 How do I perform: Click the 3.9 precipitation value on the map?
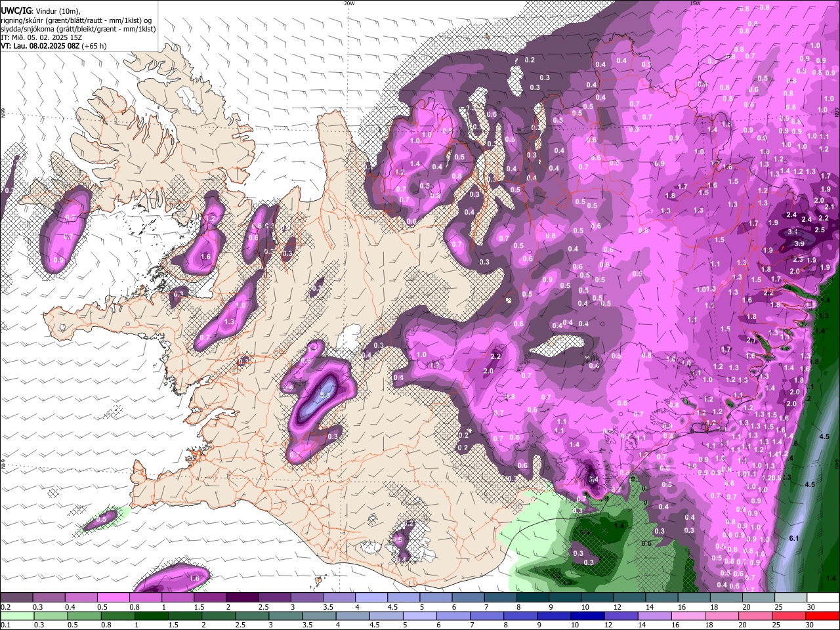point(799,243)
